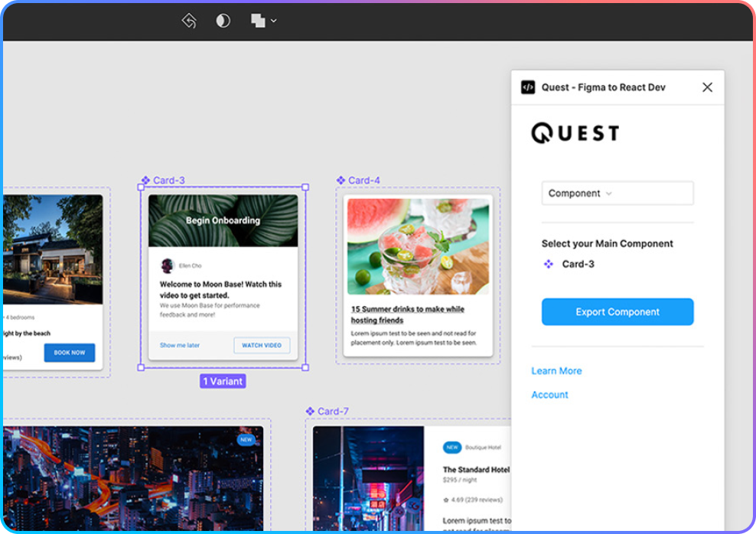Click Ellen Cho avatar icon
756x534 pixels.
167,265
